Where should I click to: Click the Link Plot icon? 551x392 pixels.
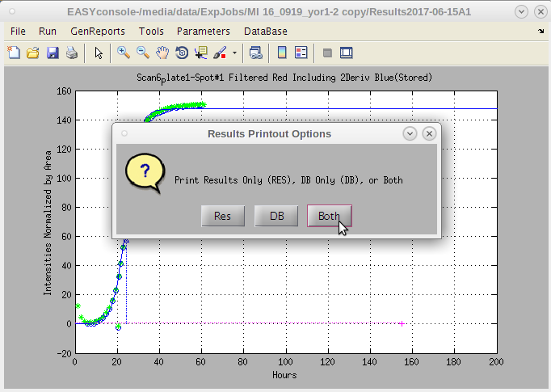coord(255,53)
